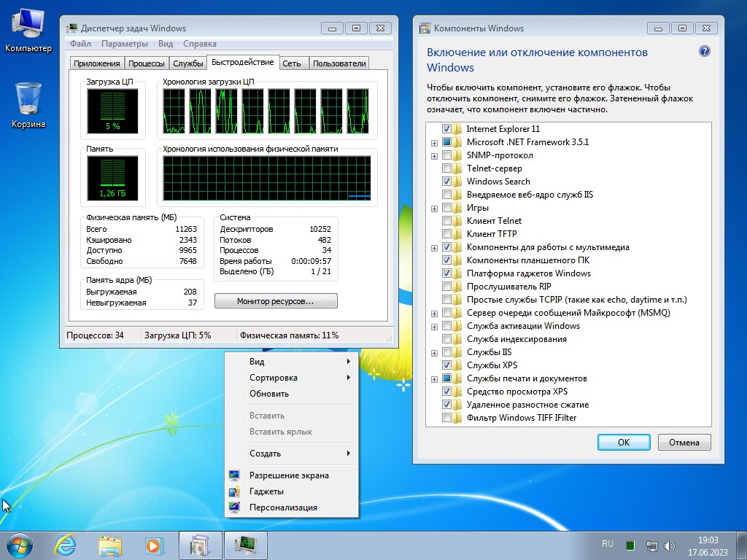Uncheck Windows Gadget Platform checkbox
Screen dimensions: 747x560
[446, 273]
